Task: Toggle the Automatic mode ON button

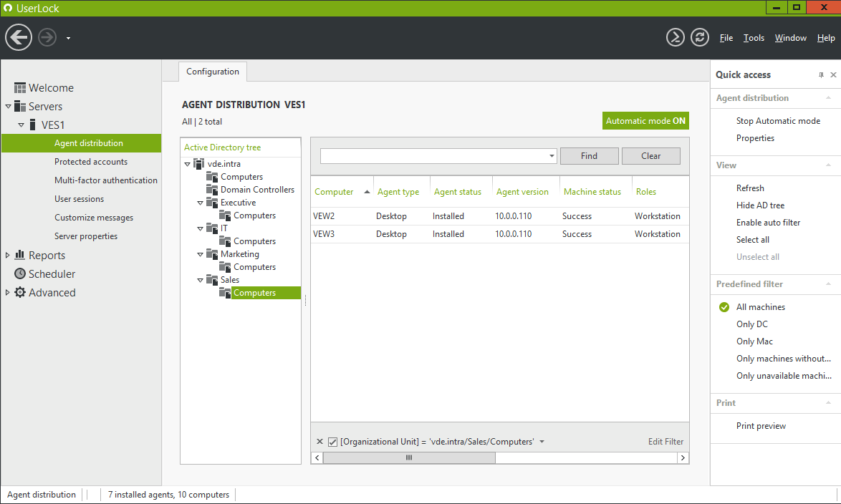Action: coord(645,121)
